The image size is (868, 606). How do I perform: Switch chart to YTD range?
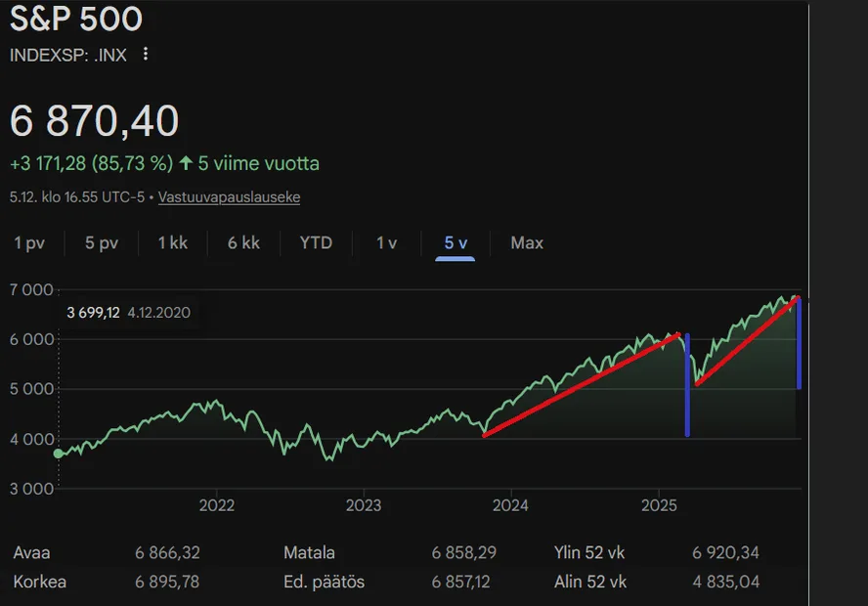(316, 243)
